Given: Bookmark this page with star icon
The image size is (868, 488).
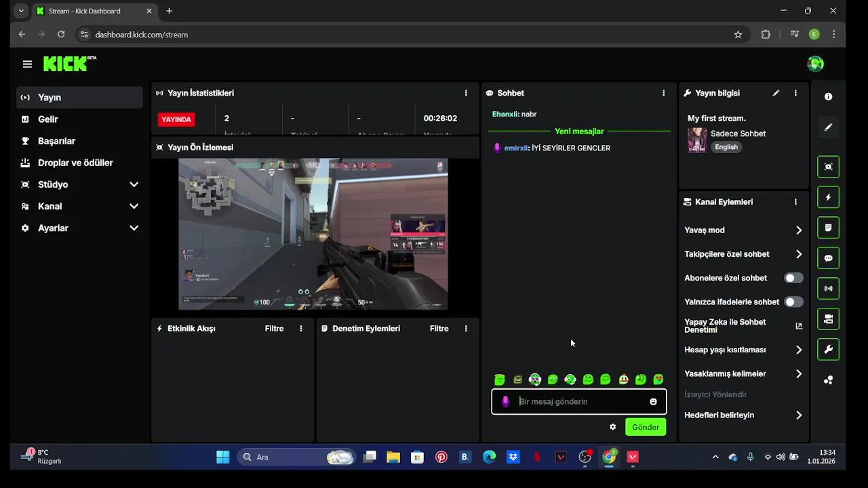Looking at the screenshot, I should [738, 35].
